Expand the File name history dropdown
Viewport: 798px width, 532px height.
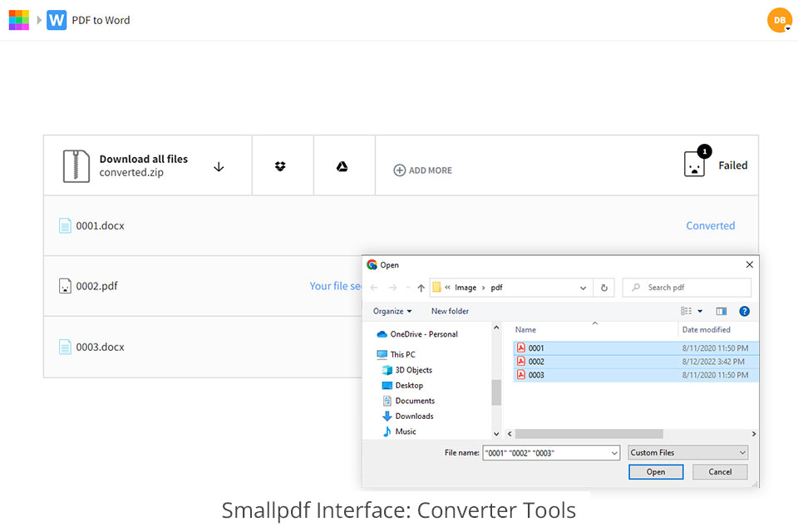point(614,452)
